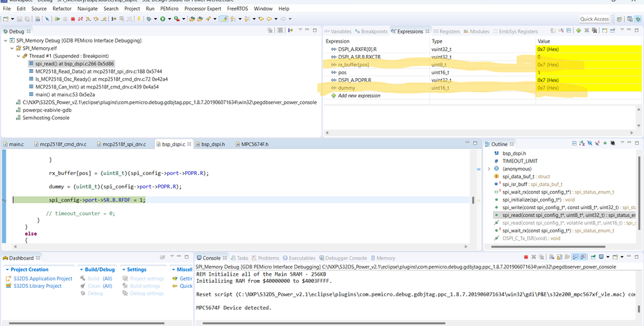Expand the (anonymous) outline item

(x=488, y=168)
